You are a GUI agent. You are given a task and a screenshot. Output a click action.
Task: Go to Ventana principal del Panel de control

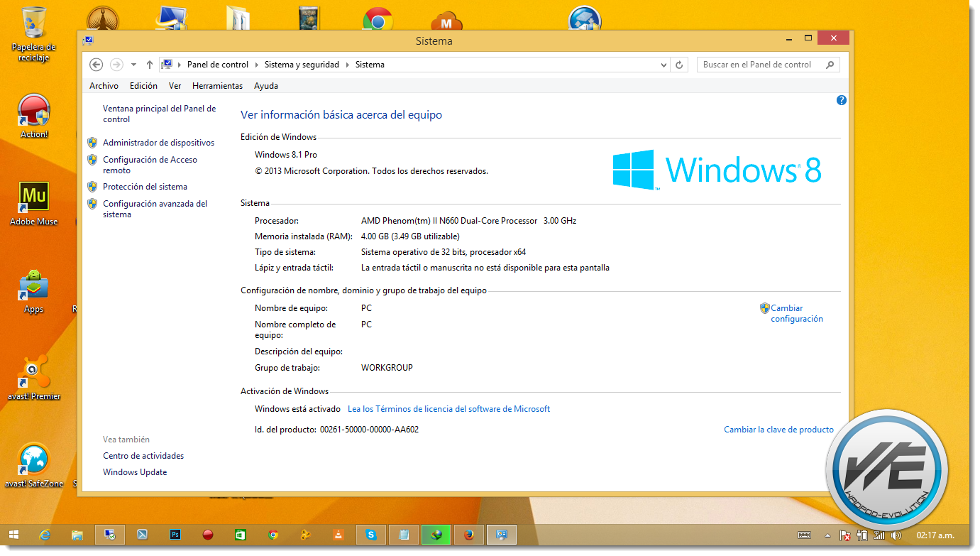click(x=159, y=114)
